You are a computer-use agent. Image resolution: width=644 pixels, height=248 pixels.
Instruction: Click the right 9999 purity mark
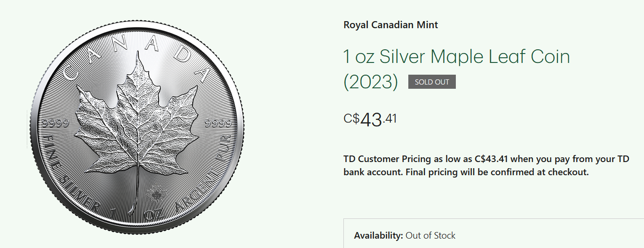pos(218,124)
